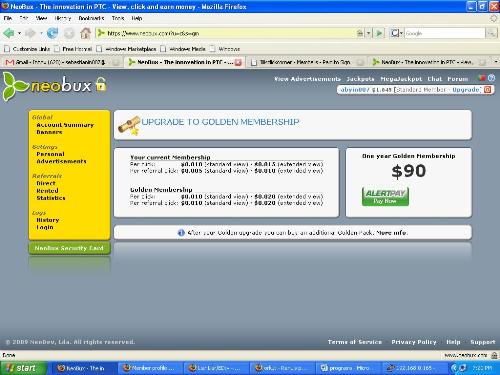Viewport: 500px width, 375px height.
Task: Click the browser Forward arrow button
Action: click(x=31, y=33)
